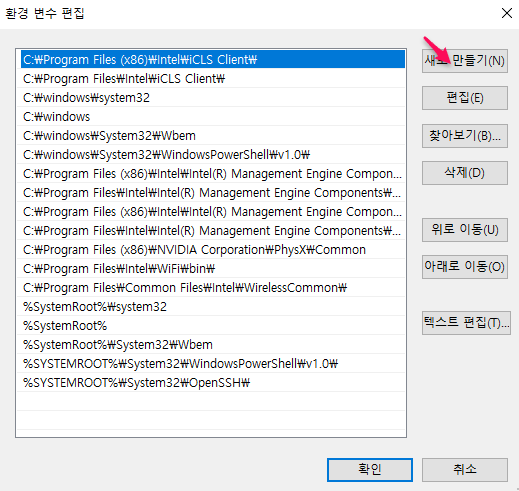Close the 환경 변수 편집 dialog

(507, 13)
